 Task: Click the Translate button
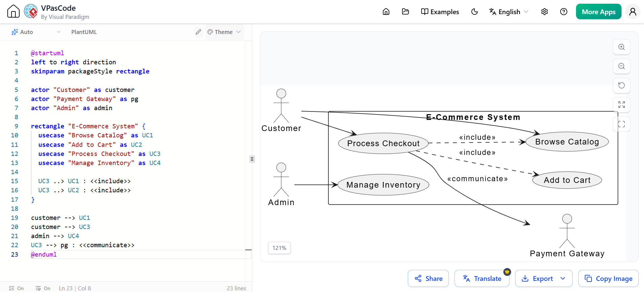tap(482, 279)
